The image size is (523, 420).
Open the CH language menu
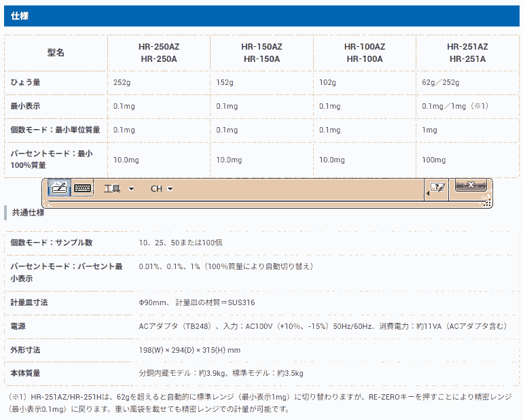point(156,189)
